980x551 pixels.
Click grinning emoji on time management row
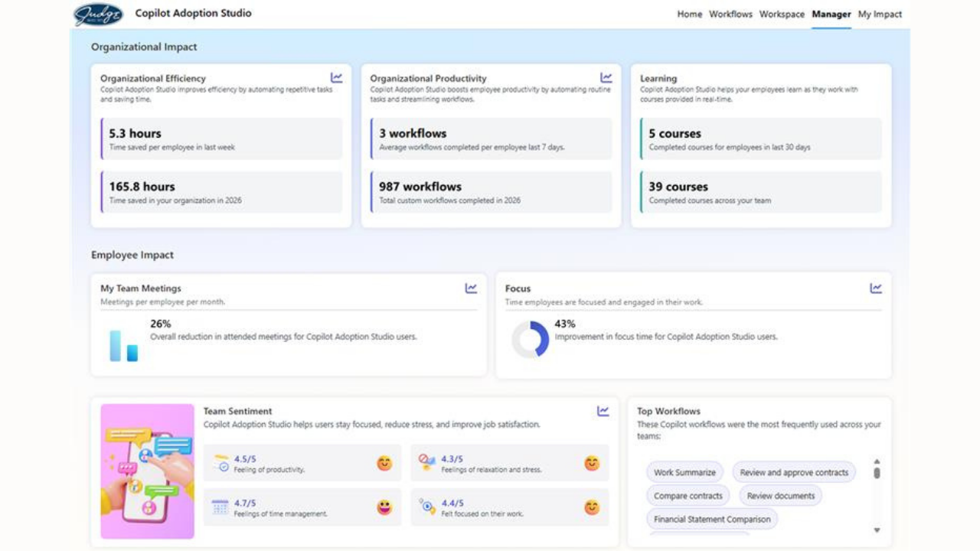tap(384, 507)
